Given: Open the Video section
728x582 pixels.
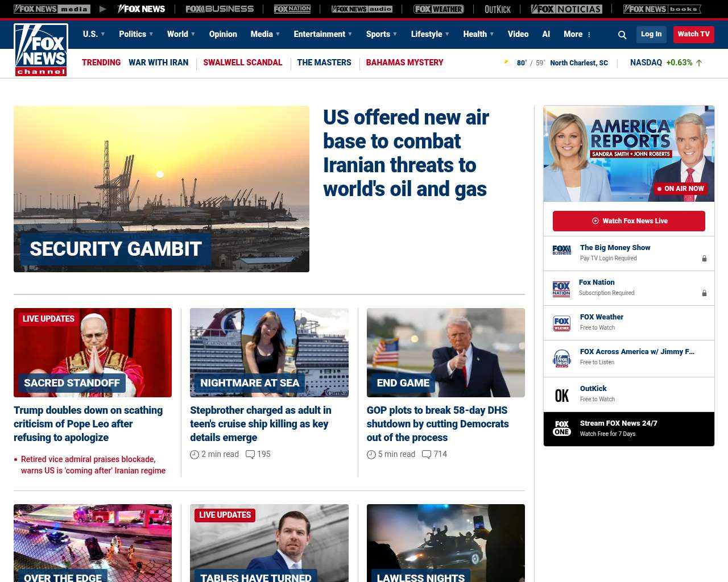Looking at the screenshot, I should (x=518, y=34).
